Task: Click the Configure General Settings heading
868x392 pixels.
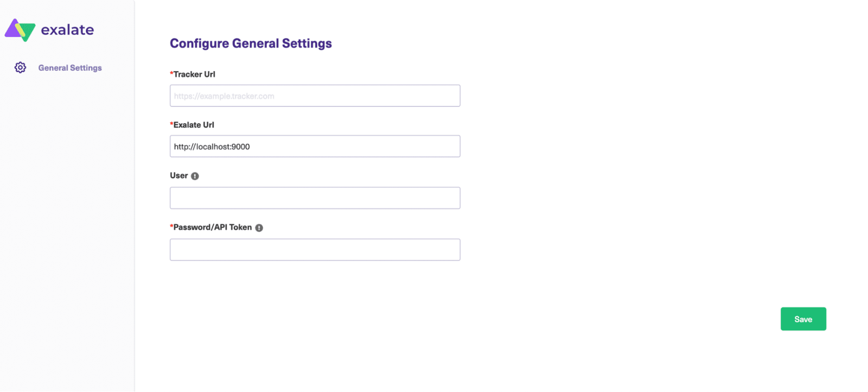Action: (251, 43)
